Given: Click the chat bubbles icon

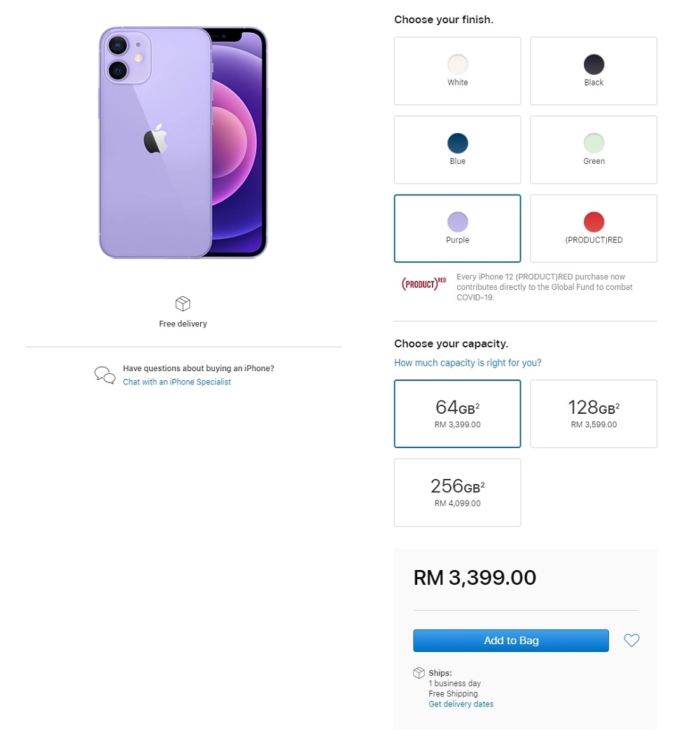Looking at the screenshot, I should point(105,375).
